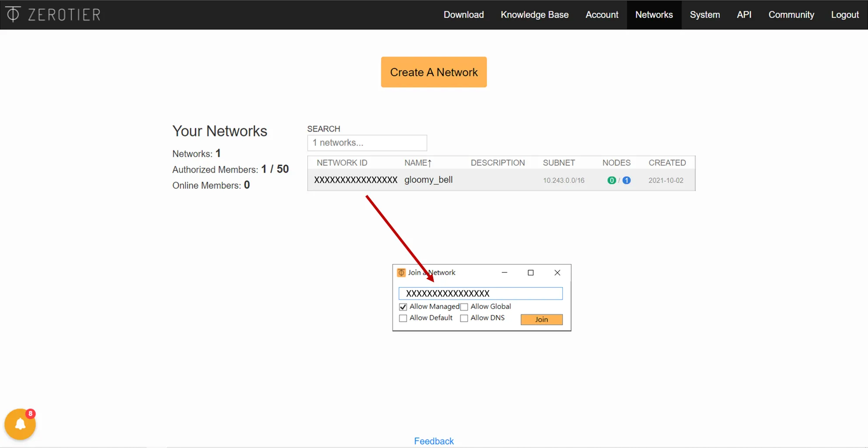Follow the Feedback link
The image size is (868, 448).
point(434,441)
